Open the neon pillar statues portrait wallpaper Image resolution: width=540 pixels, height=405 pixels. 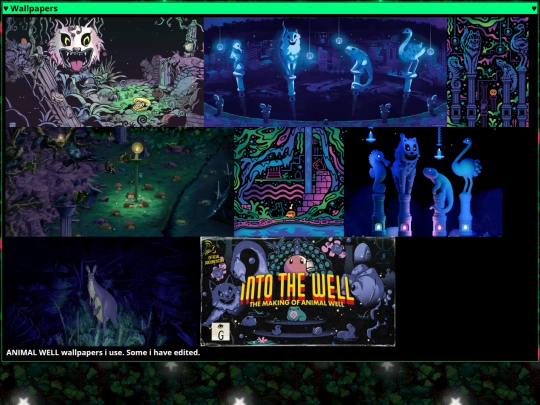pos(488,72)
